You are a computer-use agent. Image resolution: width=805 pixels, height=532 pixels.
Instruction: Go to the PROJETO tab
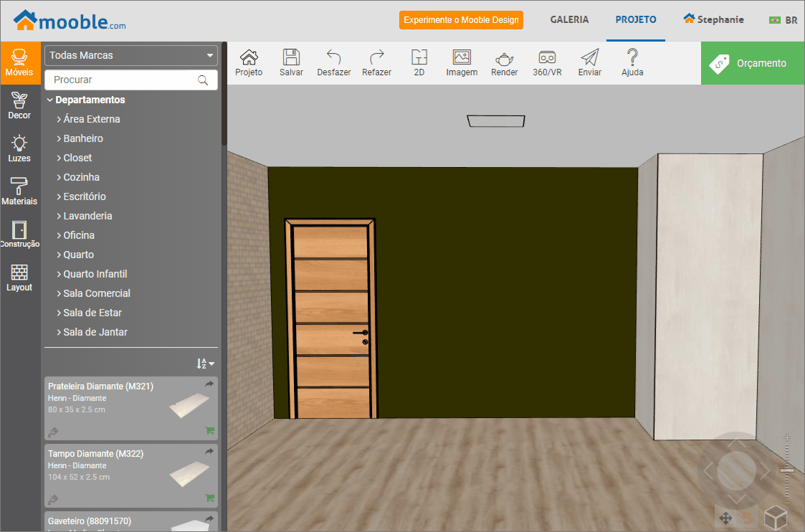coord(636,19)
